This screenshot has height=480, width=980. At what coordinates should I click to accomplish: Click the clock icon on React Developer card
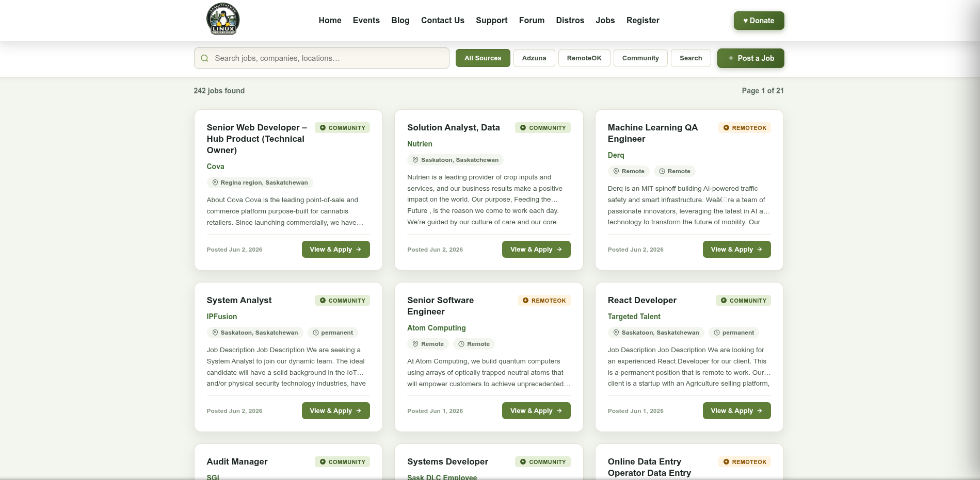(717, 333)
